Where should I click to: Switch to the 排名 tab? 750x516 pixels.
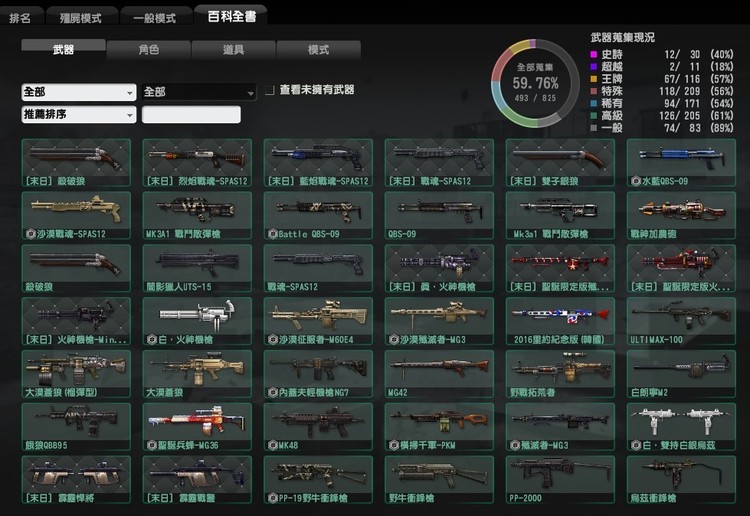pyautogui.click(x=20, y=18)
